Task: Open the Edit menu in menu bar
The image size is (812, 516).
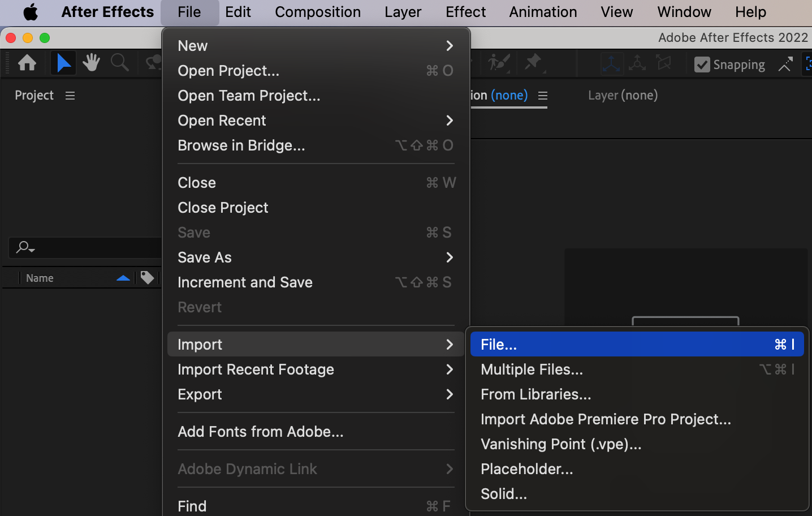Action: [x=237, y=12]
